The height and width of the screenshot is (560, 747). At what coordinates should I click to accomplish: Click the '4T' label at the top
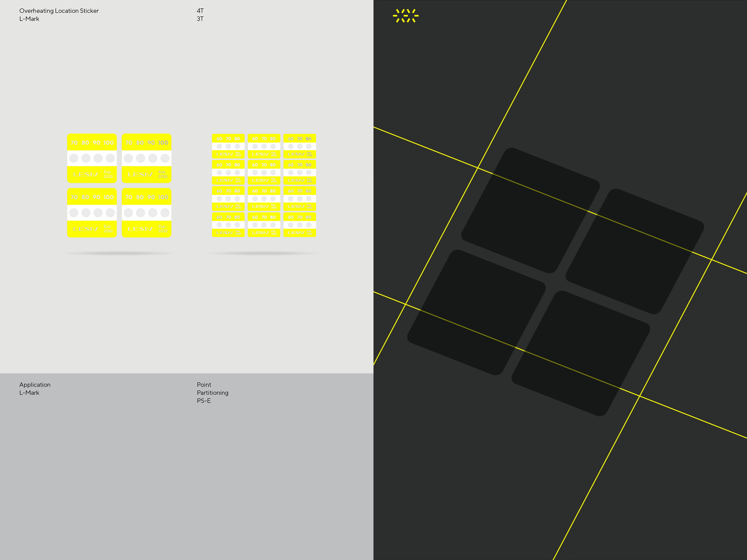[200, 11]
